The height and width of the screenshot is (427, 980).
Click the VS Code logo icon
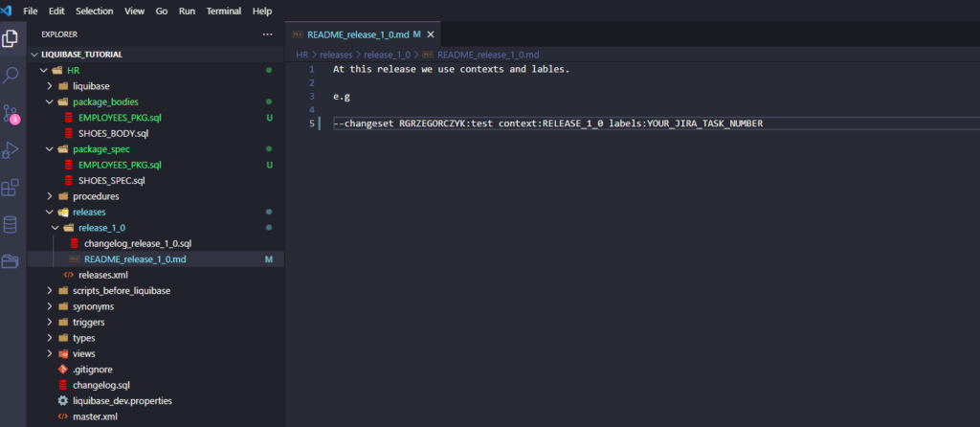click(x=7, y=11)
